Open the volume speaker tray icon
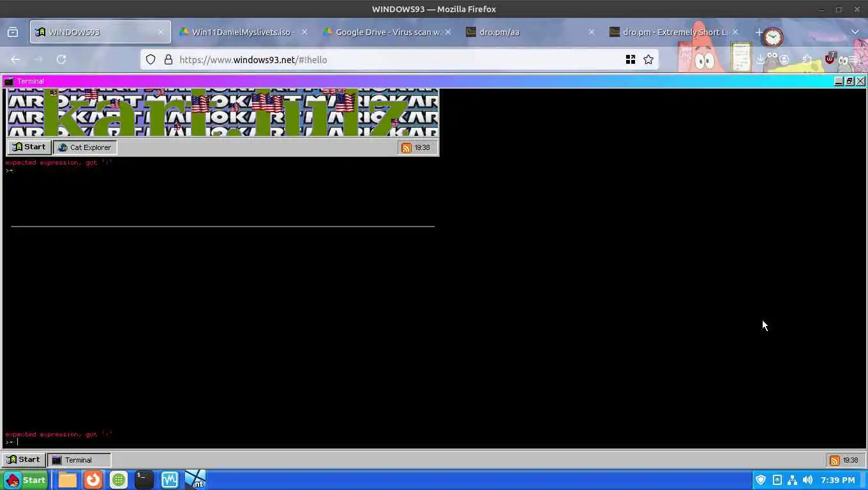This screenshot has height=490, width=868. 808,480
